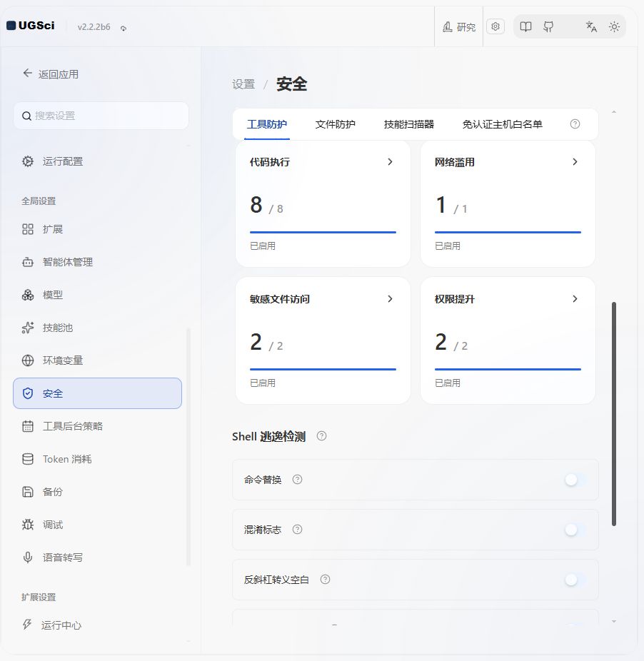Click help icon beside 混淆标志
The image size is (644, 661).
297,529
